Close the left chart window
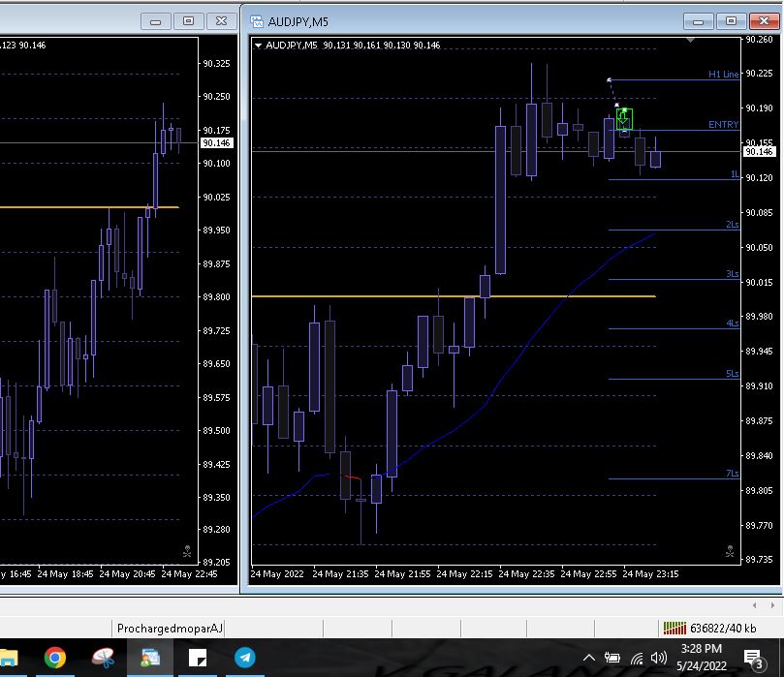The height and width of the screenshot is (677, 784). tap(221, 21)
